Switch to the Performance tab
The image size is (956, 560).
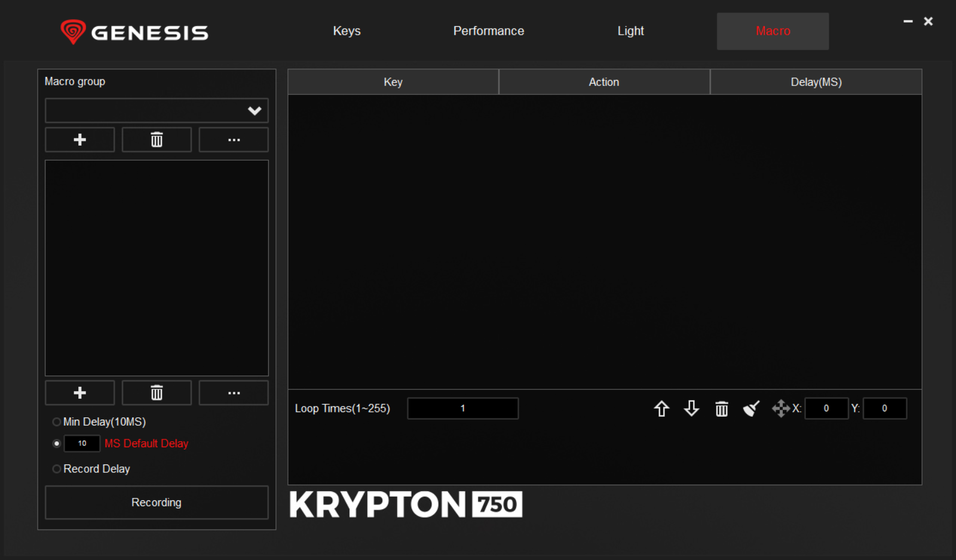[488, 31]
